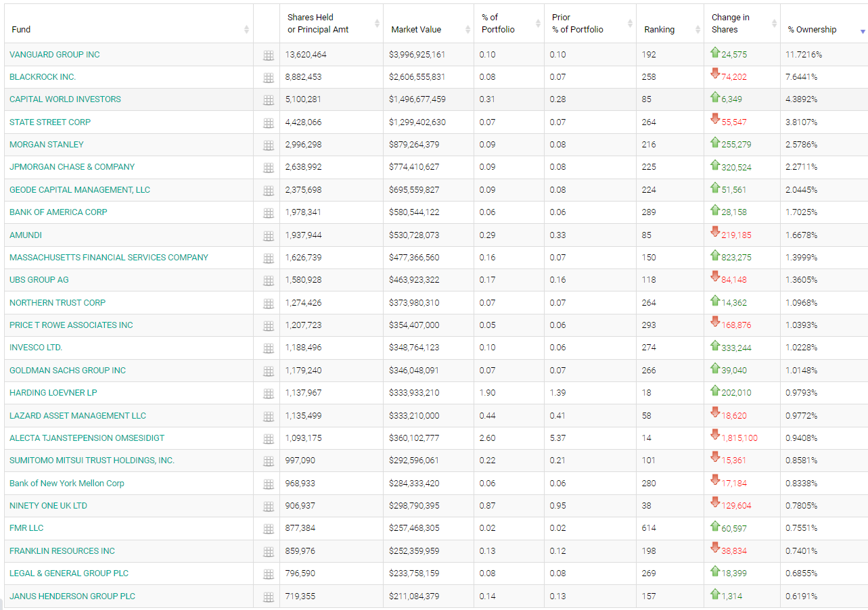
Task: Sort by Shares Held or Principal Amt
Action: [332, 24]
